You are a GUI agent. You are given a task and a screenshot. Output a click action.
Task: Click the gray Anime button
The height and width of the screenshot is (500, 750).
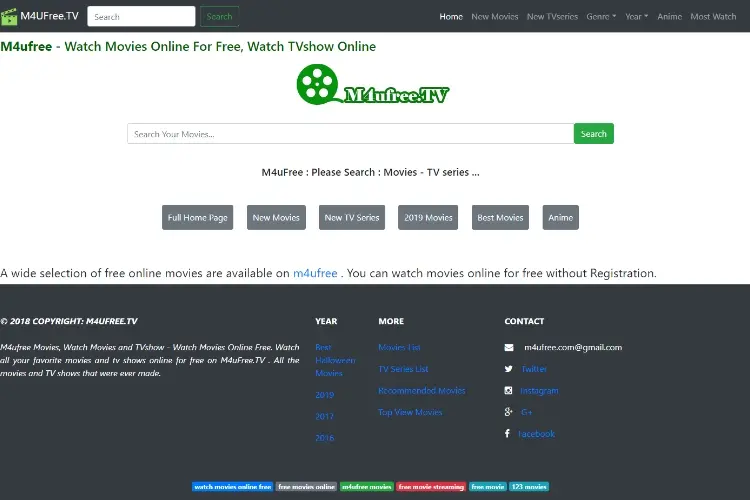point(561,217)
